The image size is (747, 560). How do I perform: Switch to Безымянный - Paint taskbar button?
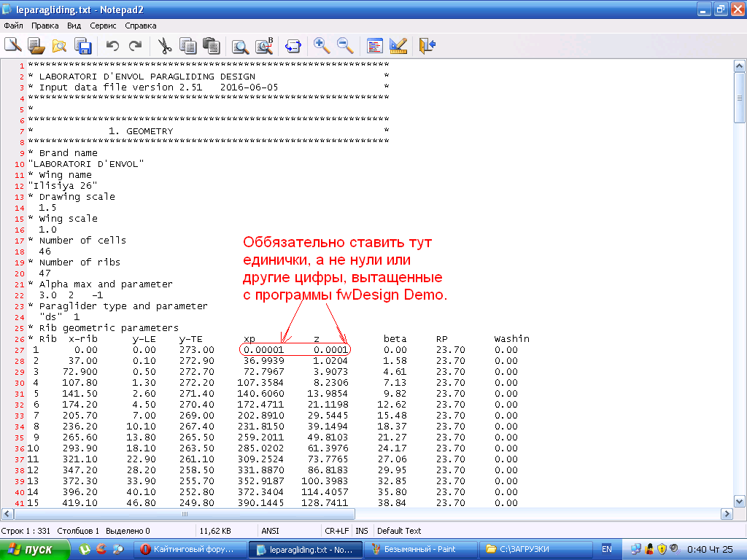click(x=419, y=549)
